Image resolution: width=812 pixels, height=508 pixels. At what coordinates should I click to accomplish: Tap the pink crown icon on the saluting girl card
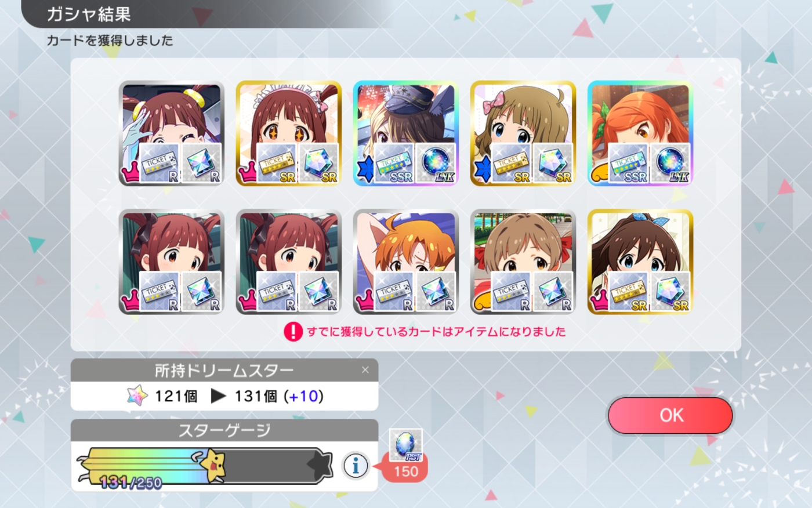click(x=130, y=172)
